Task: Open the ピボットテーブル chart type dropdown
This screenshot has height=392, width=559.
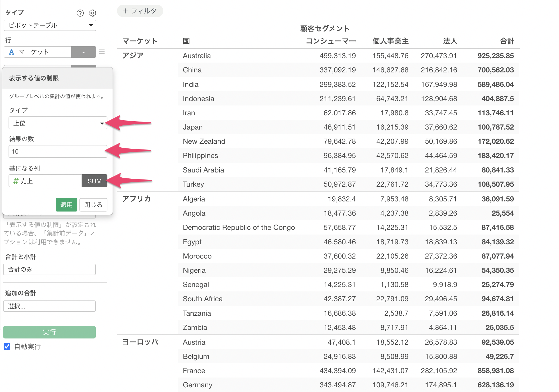Action: [x=50, y=25]
